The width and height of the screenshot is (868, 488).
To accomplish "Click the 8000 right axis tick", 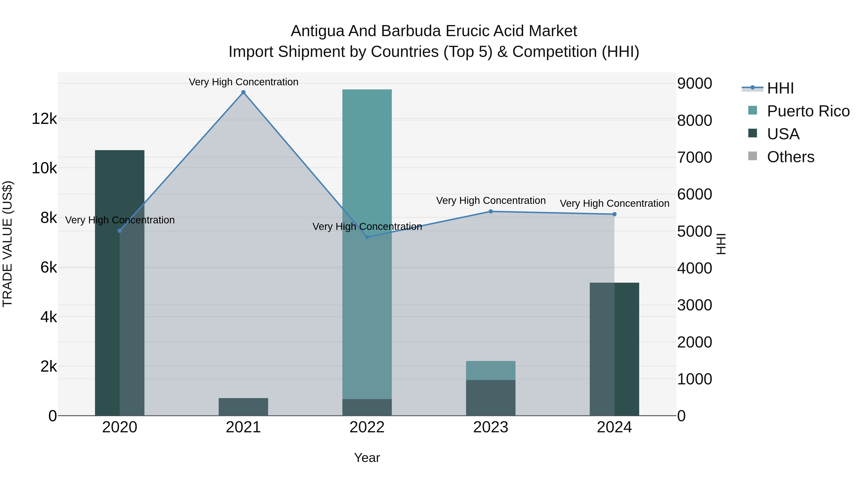I will (x=694, y=120).
